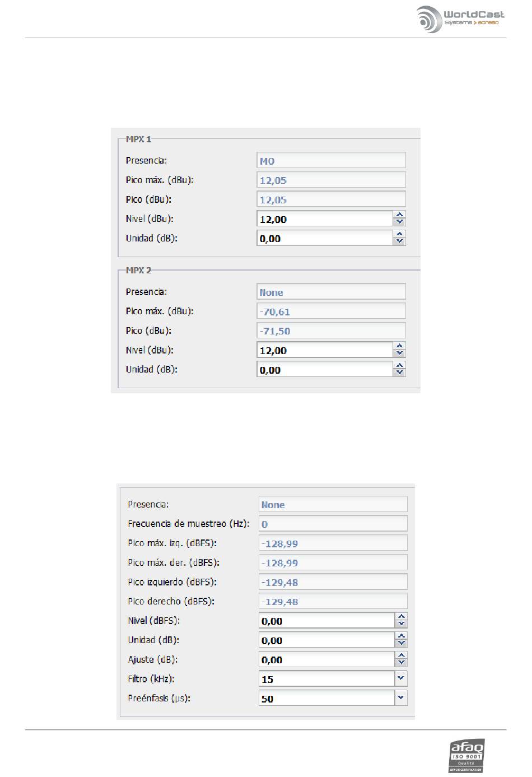Increase Unidad (dB) value in digital section

401,636
